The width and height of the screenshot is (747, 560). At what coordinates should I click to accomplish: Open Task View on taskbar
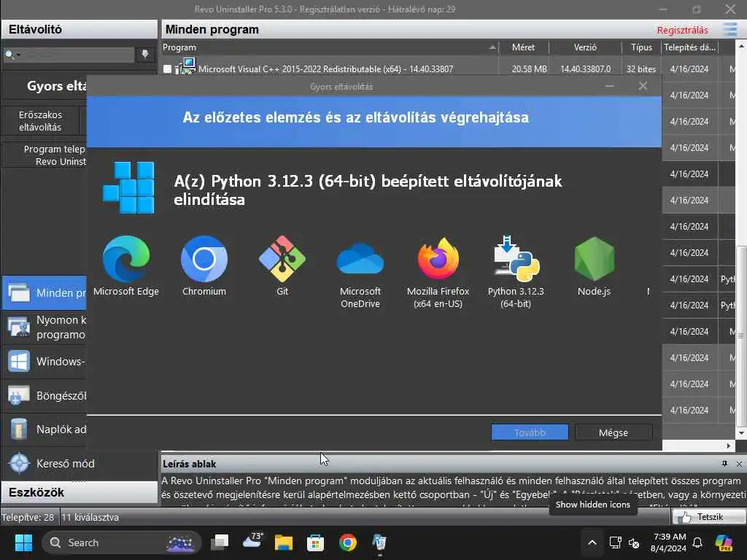[x=220, y=542]
